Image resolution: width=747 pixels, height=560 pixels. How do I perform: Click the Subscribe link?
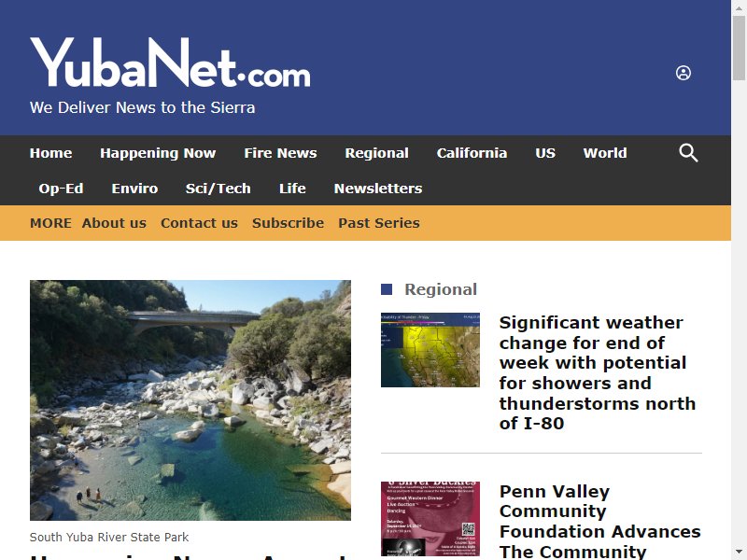pyautogui.click(x=288, y=223)
